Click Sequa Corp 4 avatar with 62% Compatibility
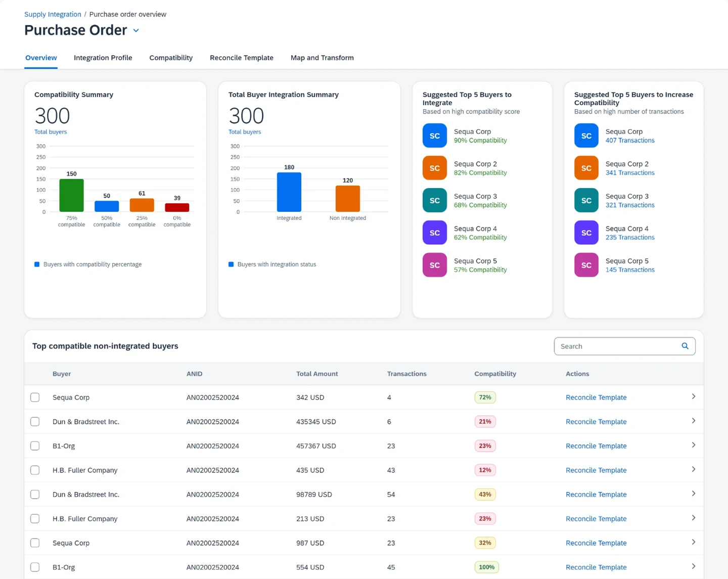Viewport: 728px width, 579px height. click(x=435, y=233)
